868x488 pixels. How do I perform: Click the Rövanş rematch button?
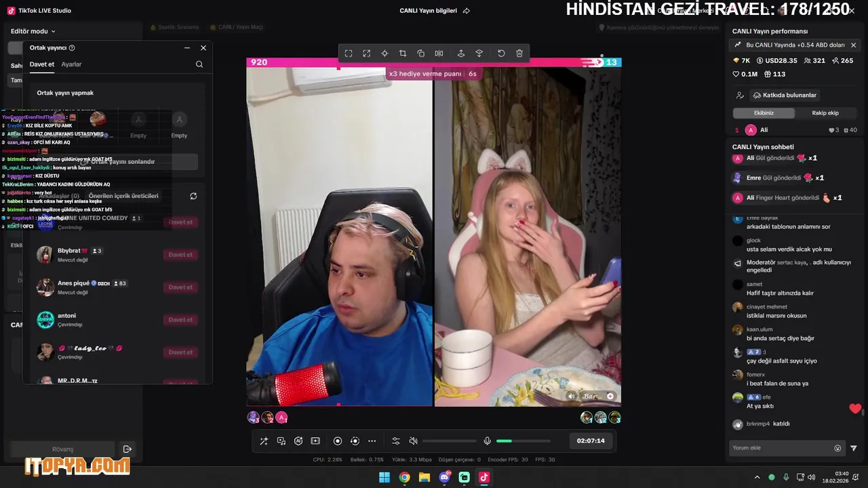coord(62,449)
